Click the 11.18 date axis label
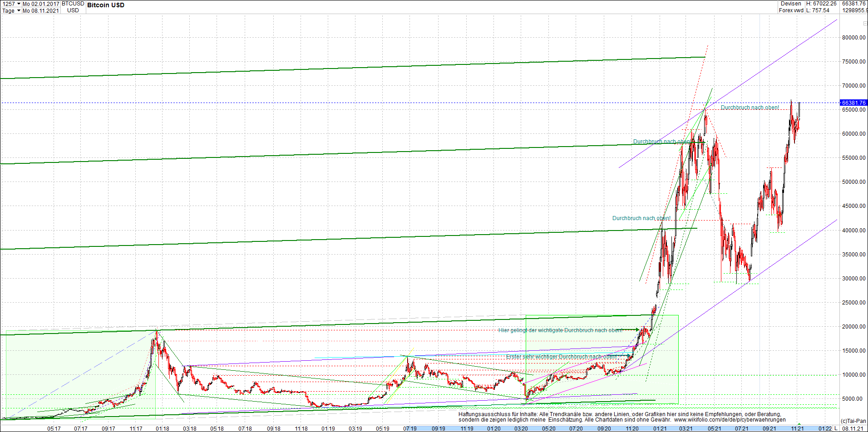This screenshot has height=432, width=868. click(301, 428)
